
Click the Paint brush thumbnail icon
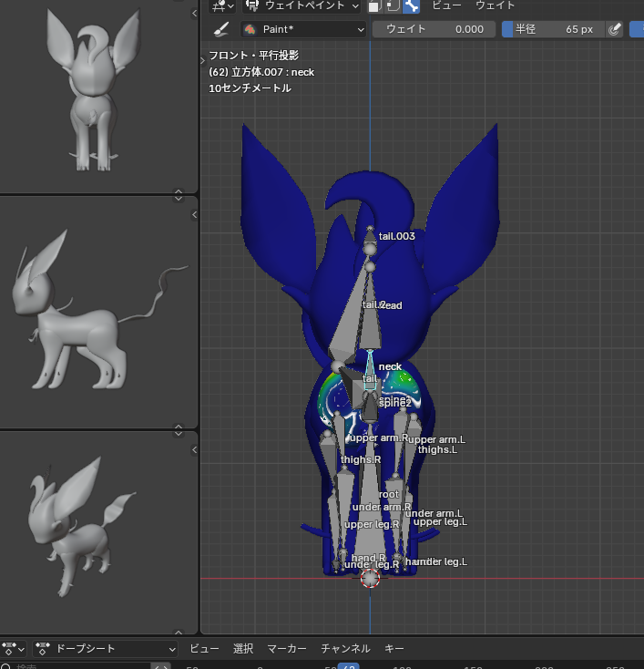pos(250,29)
